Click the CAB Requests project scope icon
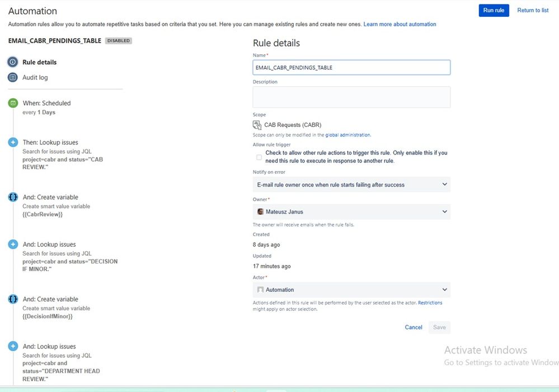The width and height of the screenshot is (559, 392). click(257, 125)
